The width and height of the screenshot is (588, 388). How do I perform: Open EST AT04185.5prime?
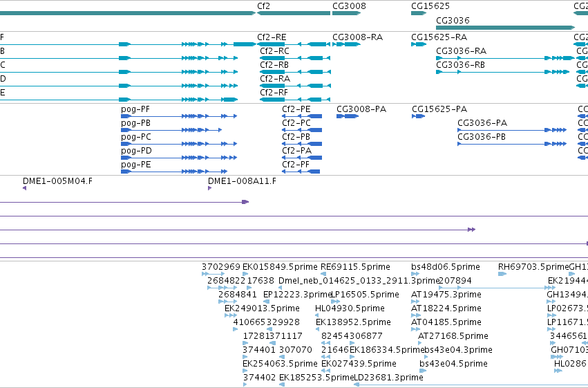pos(415,329)
